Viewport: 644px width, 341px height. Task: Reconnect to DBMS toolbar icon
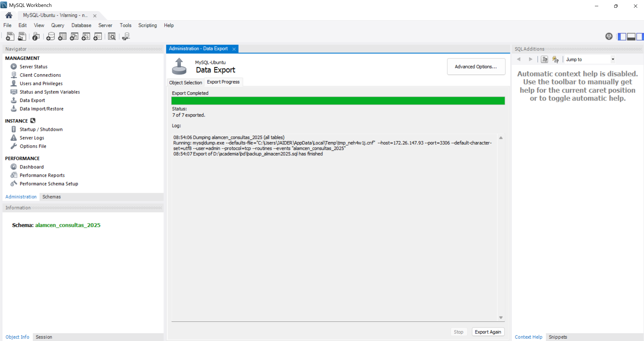click(126, 36)
